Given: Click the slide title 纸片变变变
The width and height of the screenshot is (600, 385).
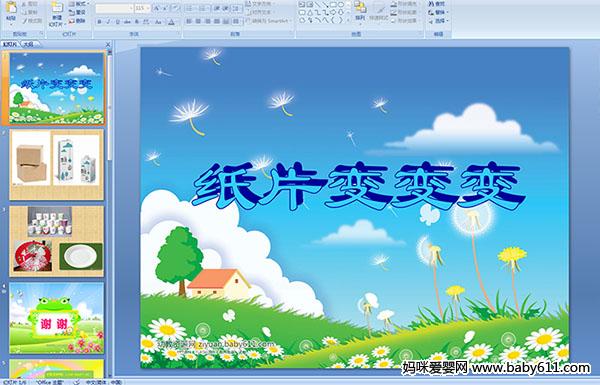Looking at the screenshot, I should (359, 185).
